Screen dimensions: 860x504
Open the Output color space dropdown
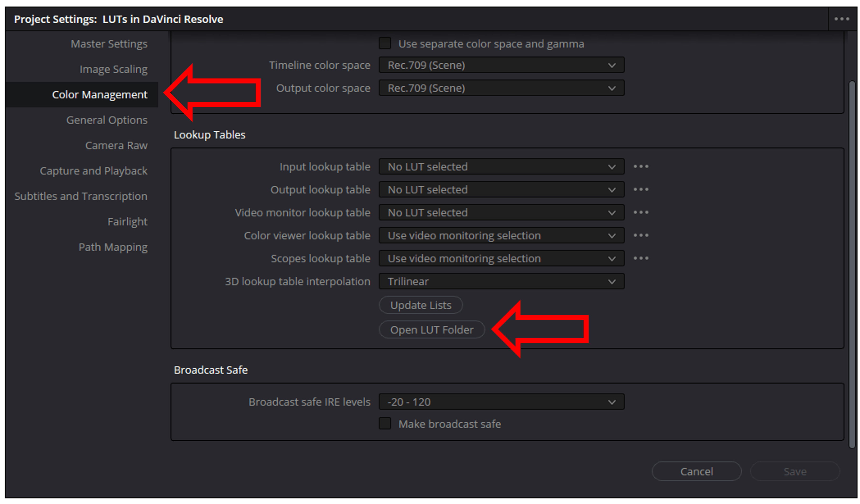point(501,88)
